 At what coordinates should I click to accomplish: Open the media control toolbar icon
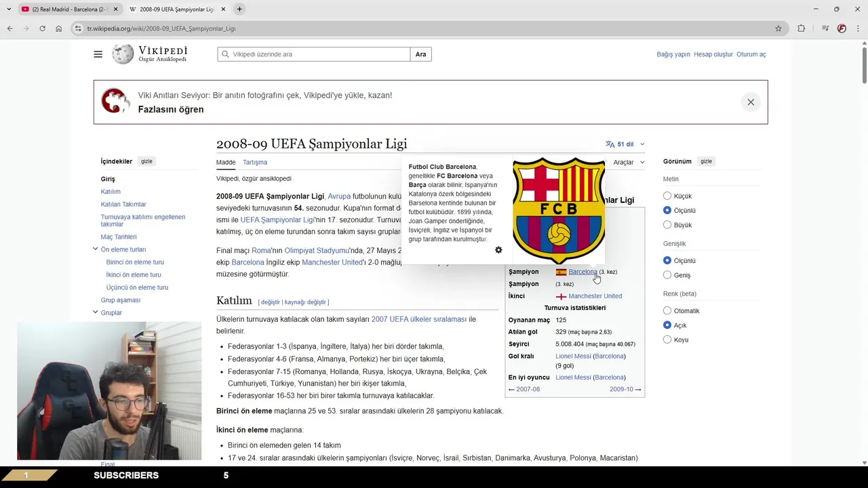point(825,28)
